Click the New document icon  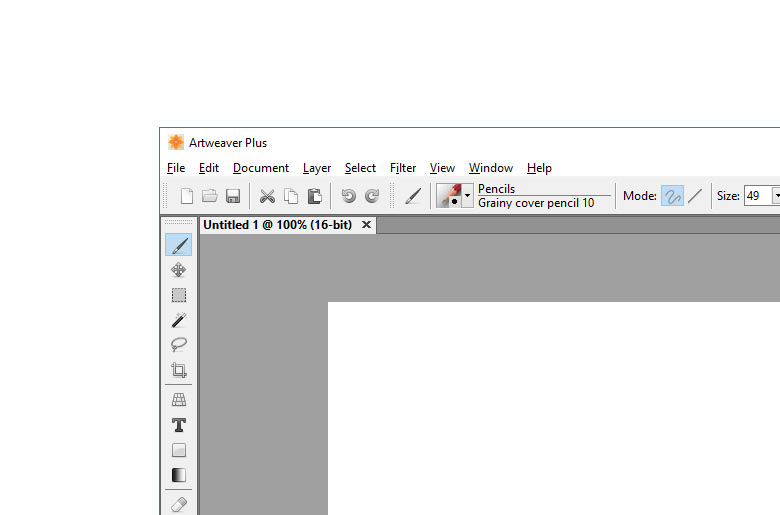187,196
